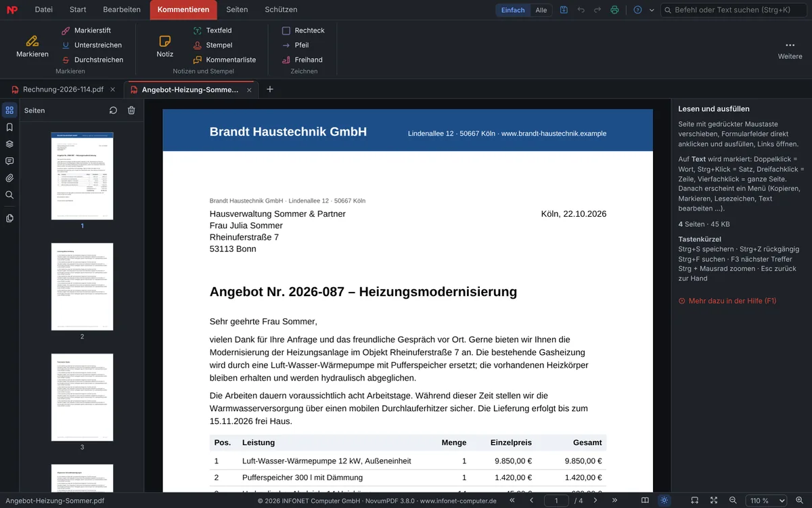Open the Weitere overflow menu

point(790,49)
